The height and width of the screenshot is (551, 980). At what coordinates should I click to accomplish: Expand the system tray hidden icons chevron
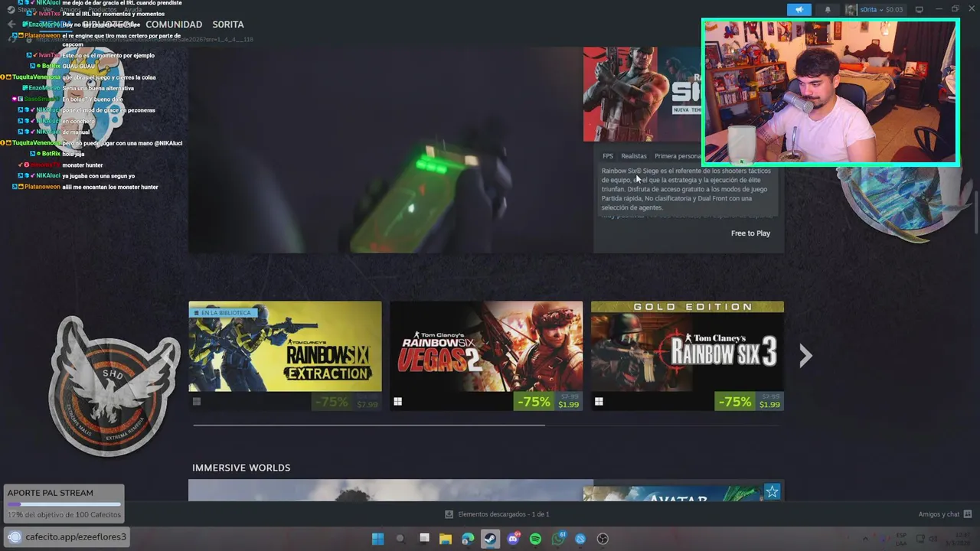[x=865, y=539]
